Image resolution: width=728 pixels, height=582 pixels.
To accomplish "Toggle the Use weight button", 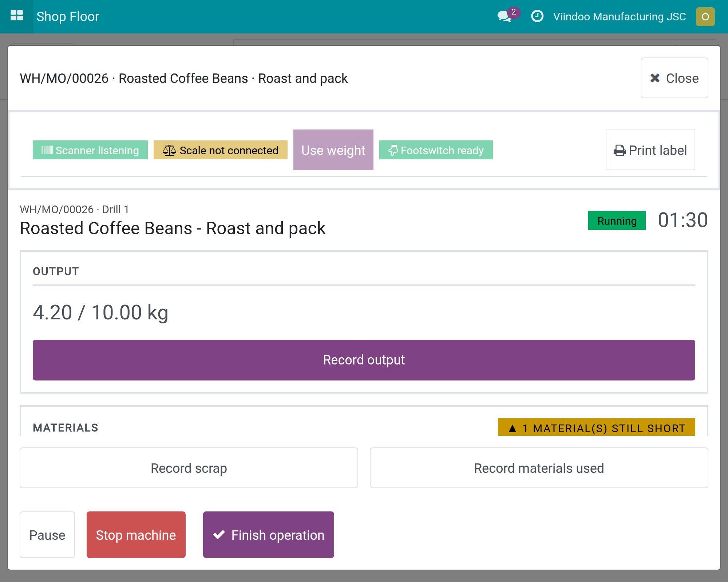I will tap(333, 150).
